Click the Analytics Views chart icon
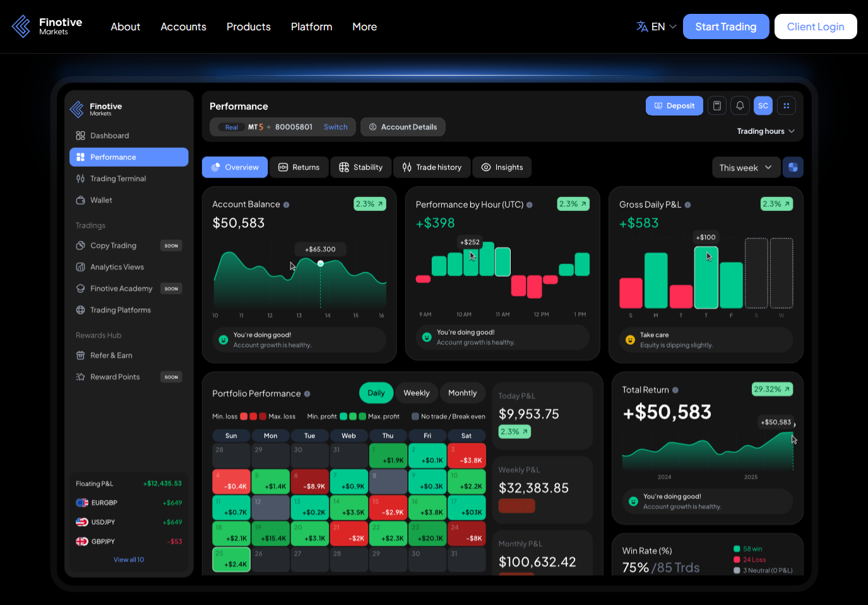The image size is (868, 605). (80, 267)
